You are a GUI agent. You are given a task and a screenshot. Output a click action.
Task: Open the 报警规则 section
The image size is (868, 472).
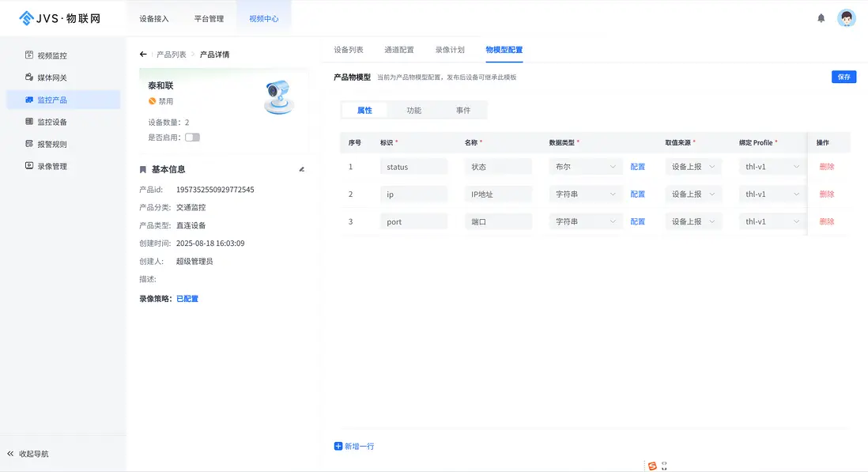pyautogui.click(x=49, y=143)
